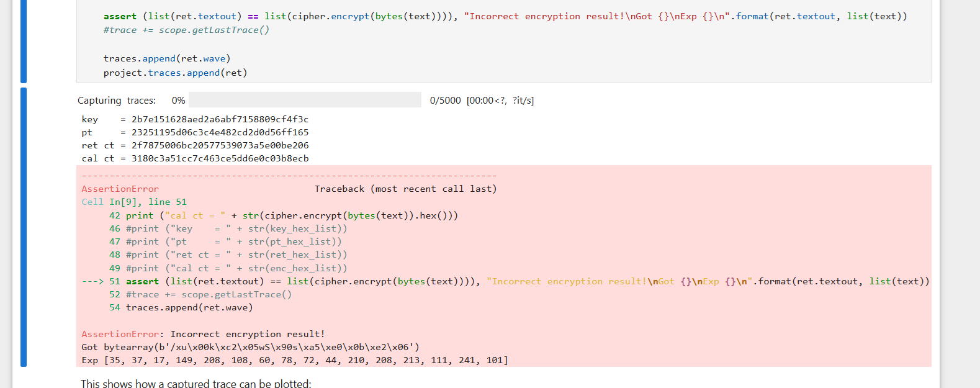The width and height of the screenshot is (980, 388).
Task: Click traceback line 42 print statement
Action: click(x=284, y=215)
